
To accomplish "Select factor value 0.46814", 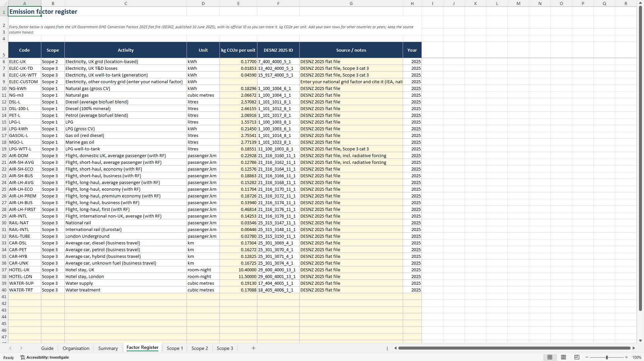I will click(x=238, y=209).
